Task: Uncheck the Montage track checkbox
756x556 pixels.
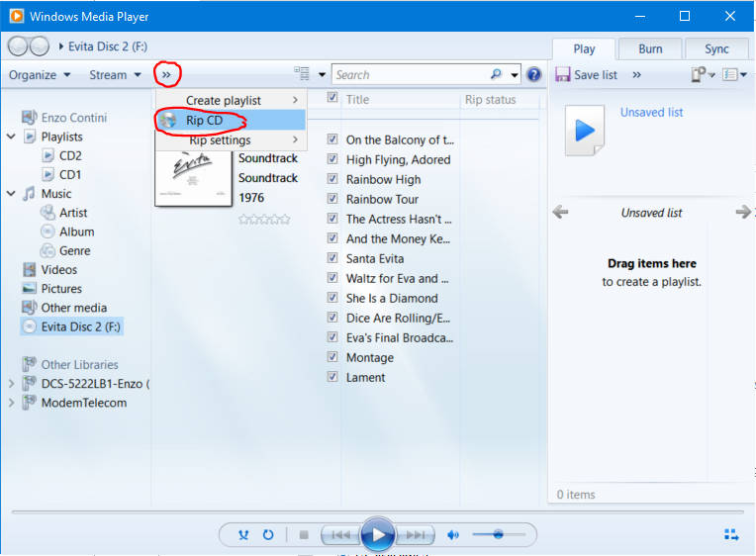Action: [x=332, y=357]
